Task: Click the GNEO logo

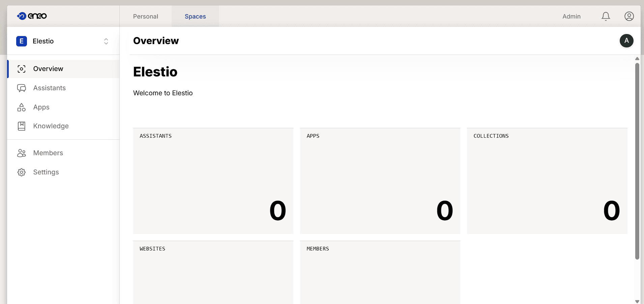Action: (32, 16)
